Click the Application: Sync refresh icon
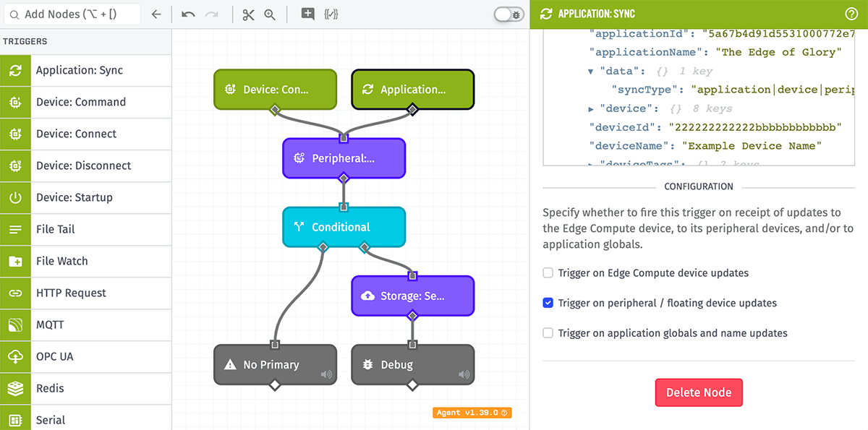The width and height of the screenshot is (868, 430). click(15, 70)
